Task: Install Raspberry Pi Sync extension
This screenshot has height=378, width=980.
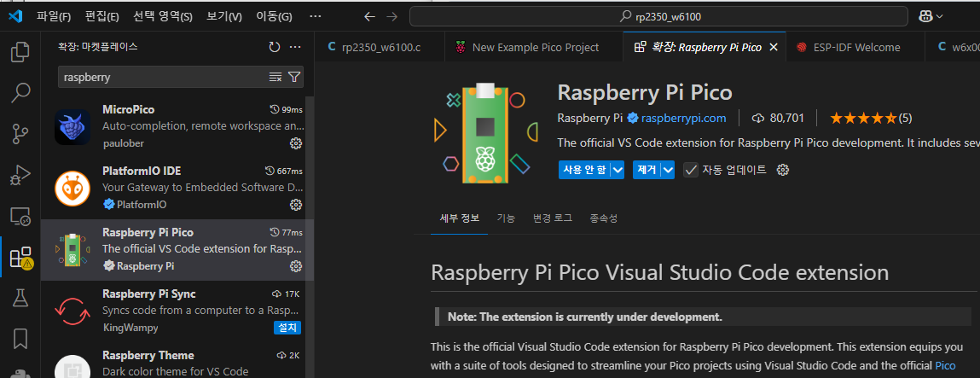Action: pyautogui.click(x=288, y=328)
